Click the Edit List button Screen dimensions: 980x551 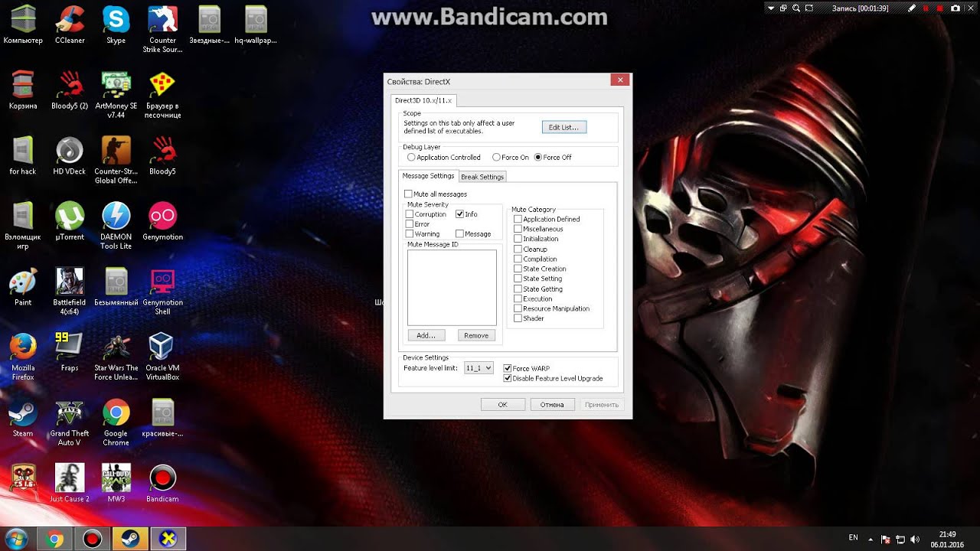[563, 127]
